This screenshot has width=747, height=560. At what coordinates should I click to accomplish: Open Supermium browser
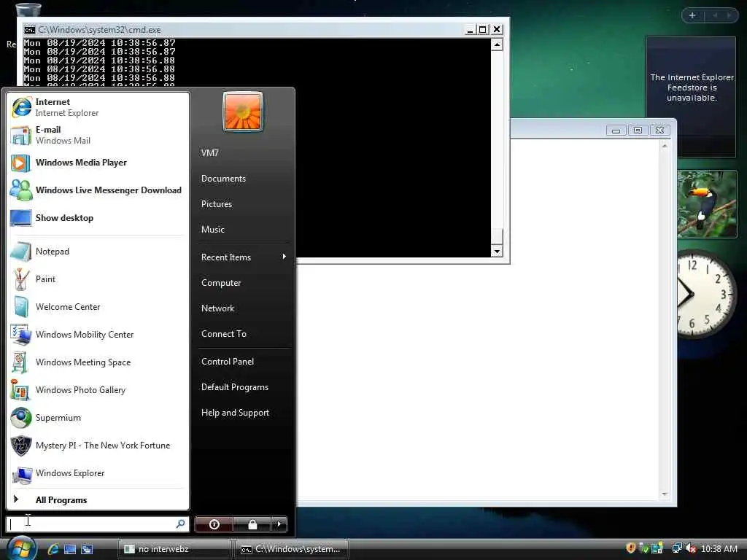98,418
